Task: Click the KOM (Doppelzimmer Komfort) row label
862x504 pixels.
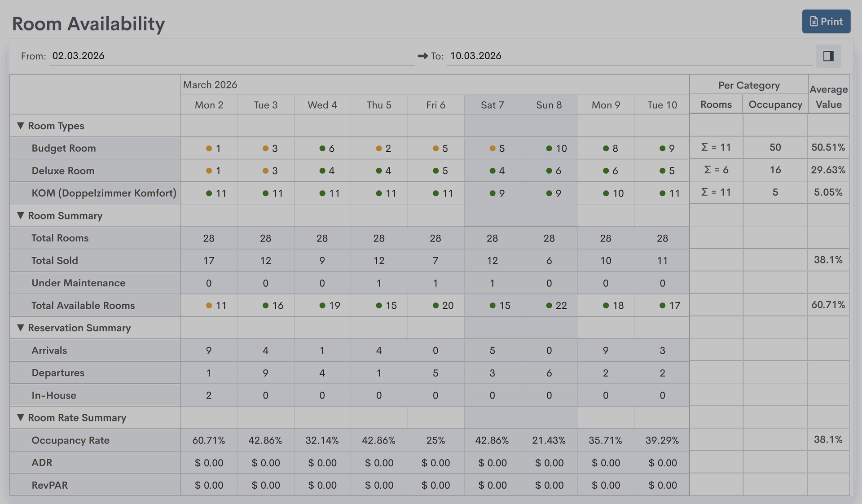Action: point(104,193)
